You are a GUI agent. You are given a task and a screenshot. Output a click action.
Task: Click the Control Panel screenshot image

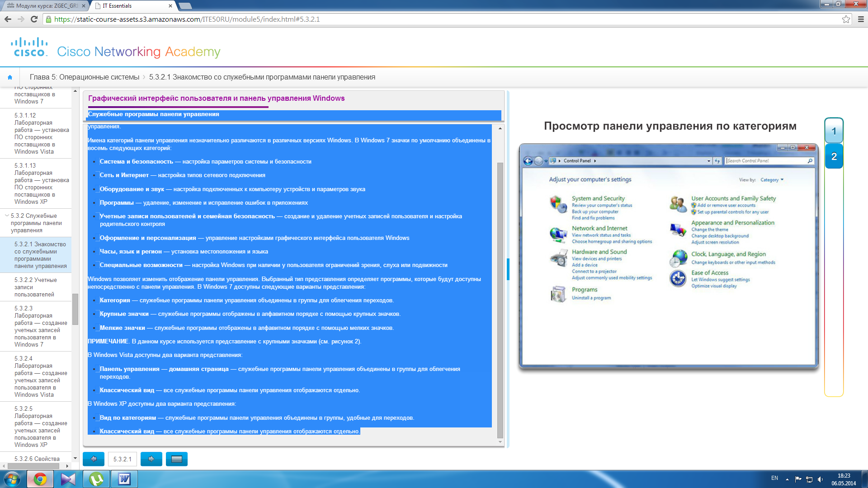pyautogui.click(x=669, y=256)
